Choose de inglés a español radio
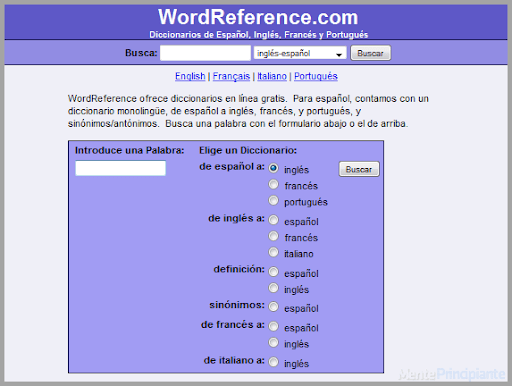Image resolution: width=512 pixels, height=386 pixels. tap(273, 220)
